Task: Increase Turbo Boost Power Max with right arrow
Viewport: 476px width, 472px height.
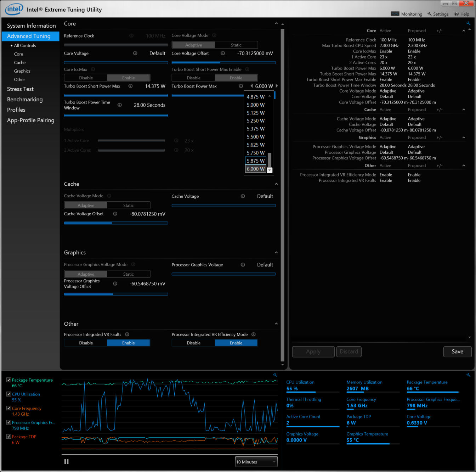Action: point(277,86)
